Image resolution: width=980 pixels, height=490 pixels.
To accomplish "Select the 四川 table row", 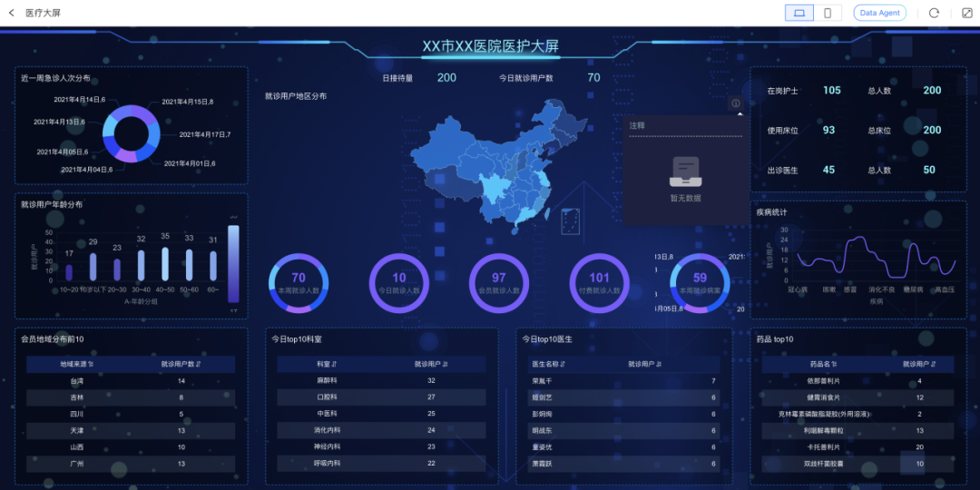I will [131, 414].
